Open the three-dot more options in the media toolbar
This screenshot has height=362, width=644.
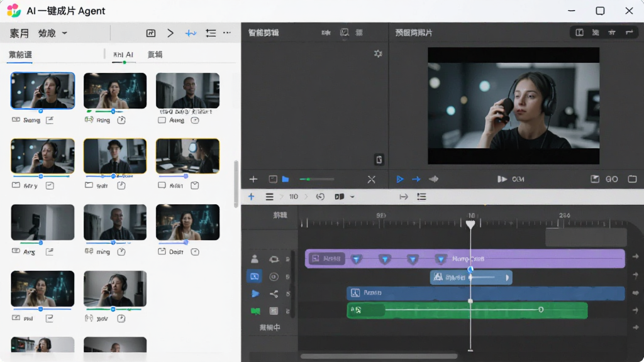[227, 33]
